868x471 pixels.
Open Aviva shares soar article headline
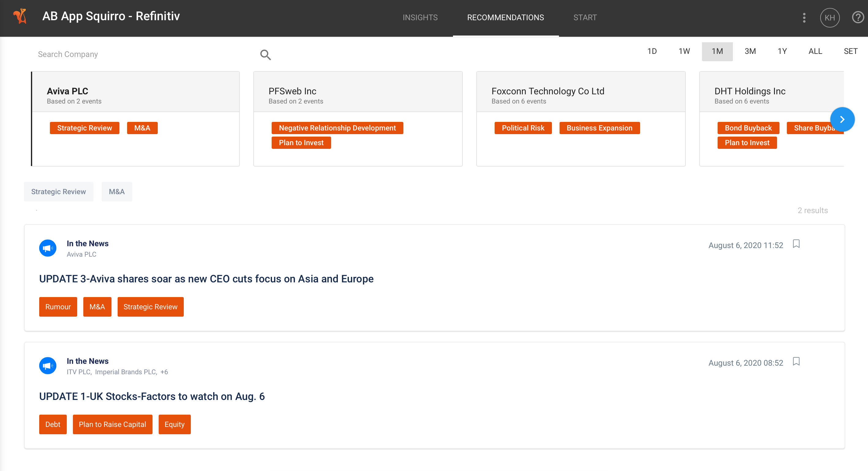coord(206,279)
